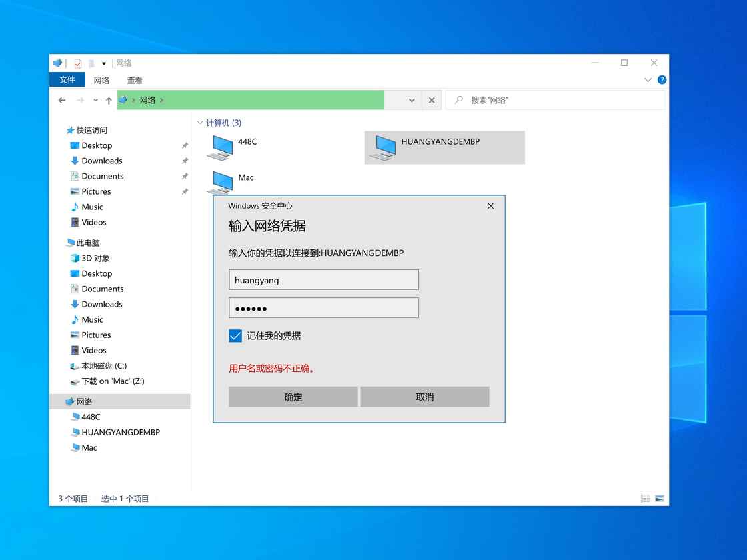Click the password input field

pos(324,307)
